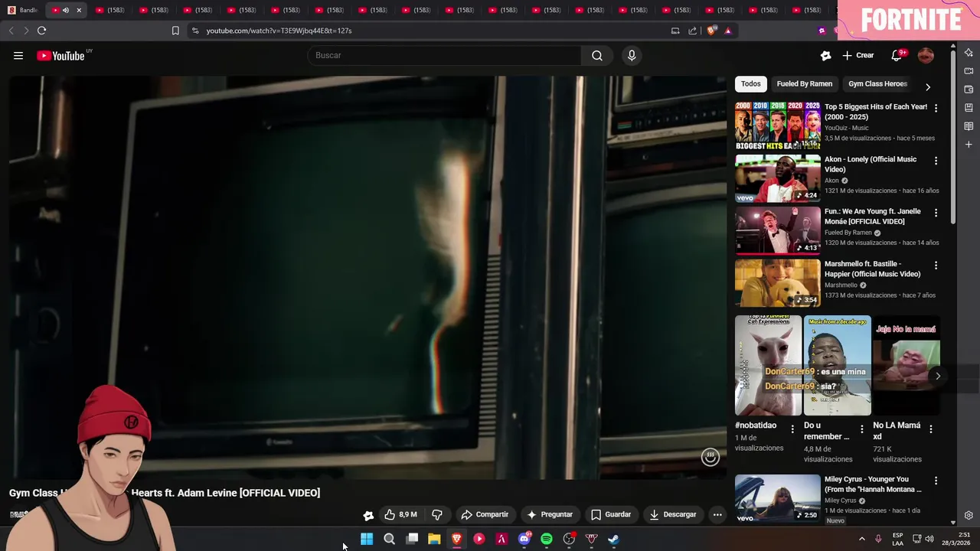Image resolution: width=980 pixels, height=551 pixels.
Task: Open options for We Are Young video
Action: pos(936,213)
